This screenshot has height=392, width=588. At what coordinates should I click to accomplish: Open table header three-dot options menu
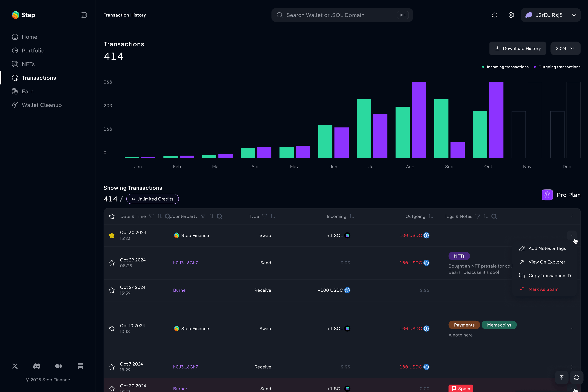tap(572, 216)
